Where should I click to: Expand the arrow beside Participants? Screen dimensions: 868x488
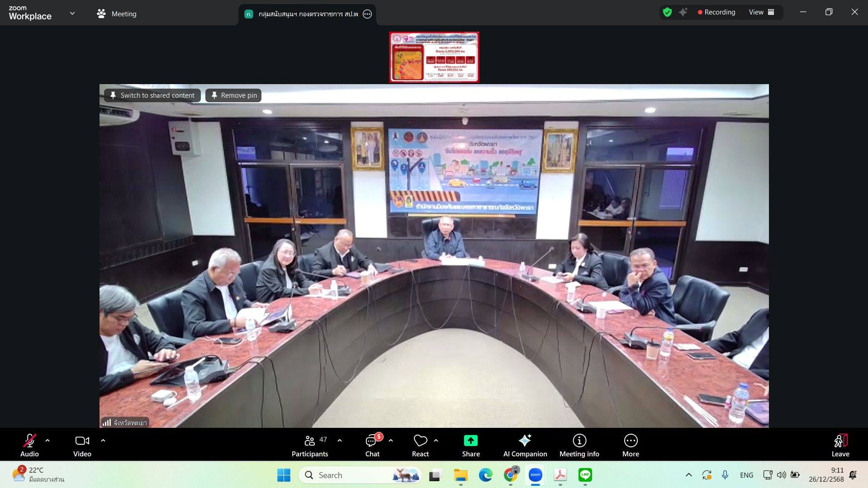tap(340, 441)
